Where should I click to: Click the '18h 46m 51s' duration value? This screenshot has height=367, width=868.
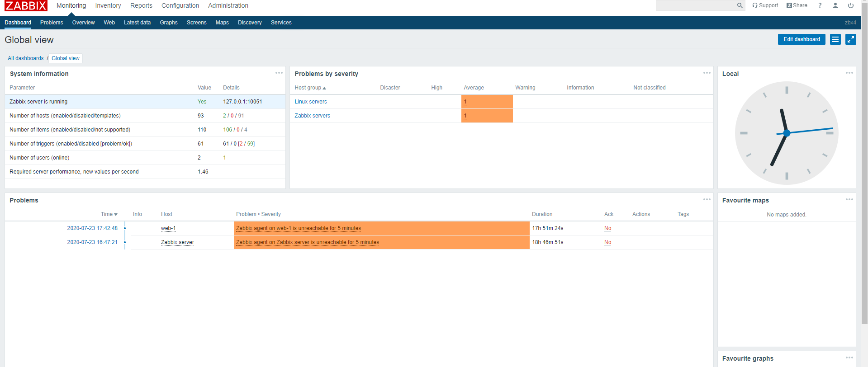tap(547, 242)
